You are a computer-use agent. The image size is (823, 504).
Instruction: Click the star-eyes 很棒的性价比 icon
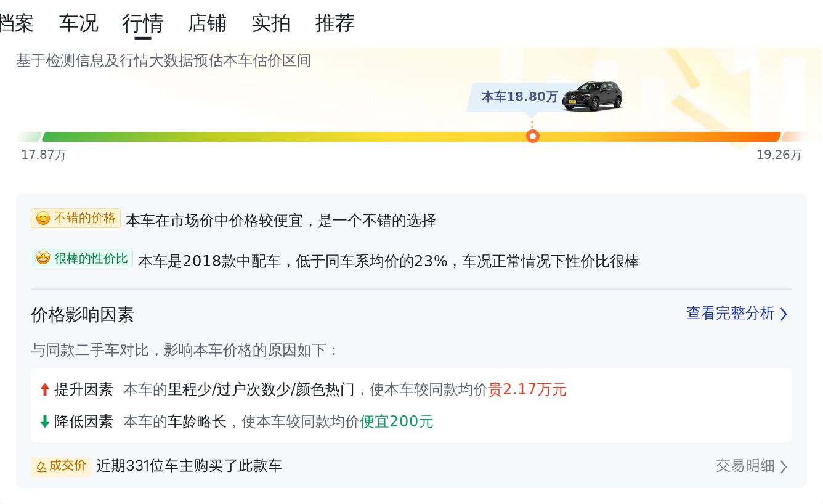tap(43, 258)
